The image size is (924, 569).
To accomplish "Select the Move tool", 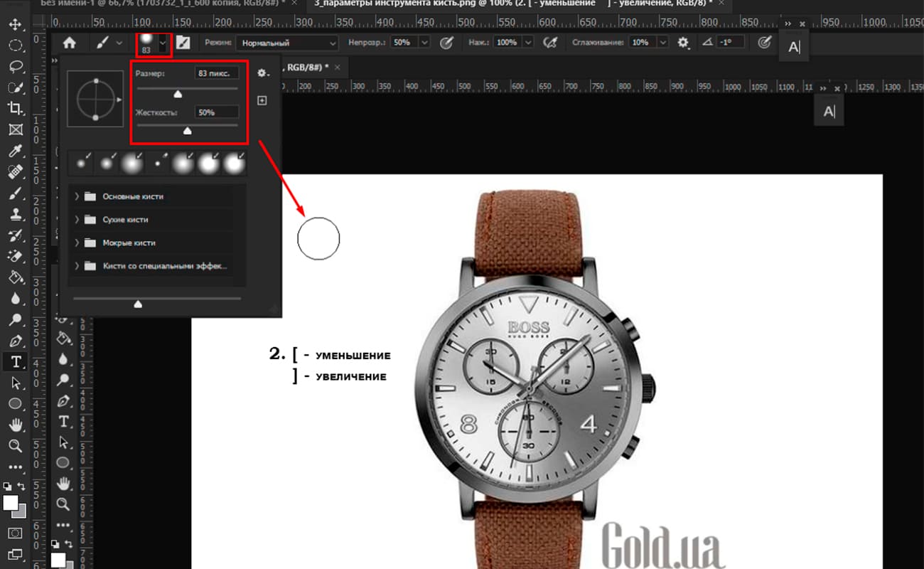I will [15, 26].
